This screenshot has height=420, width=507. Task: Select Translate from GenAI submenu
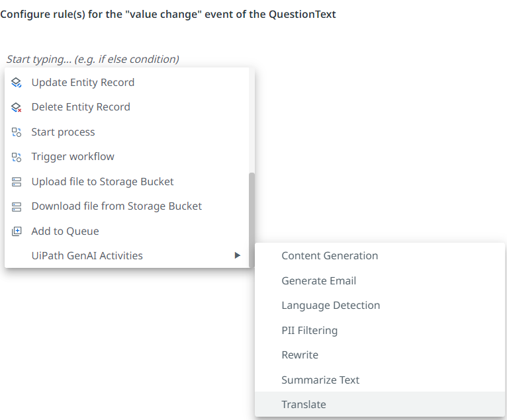click(304, 405)
